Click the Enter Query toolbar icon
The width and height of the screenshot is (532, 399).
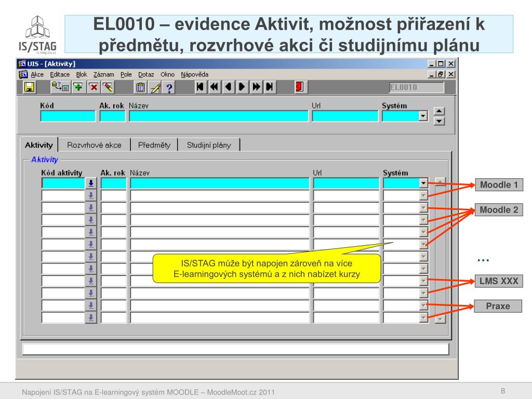coord(60,87)
